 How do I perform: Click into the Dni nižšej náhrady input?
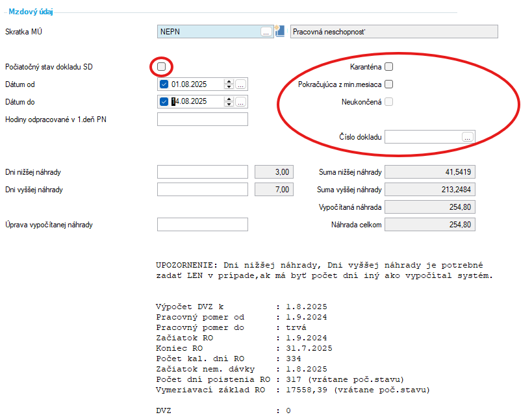pos(203,172)
